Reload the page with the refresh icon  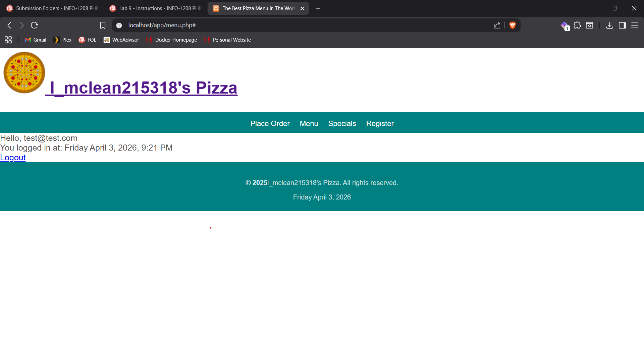34,25
